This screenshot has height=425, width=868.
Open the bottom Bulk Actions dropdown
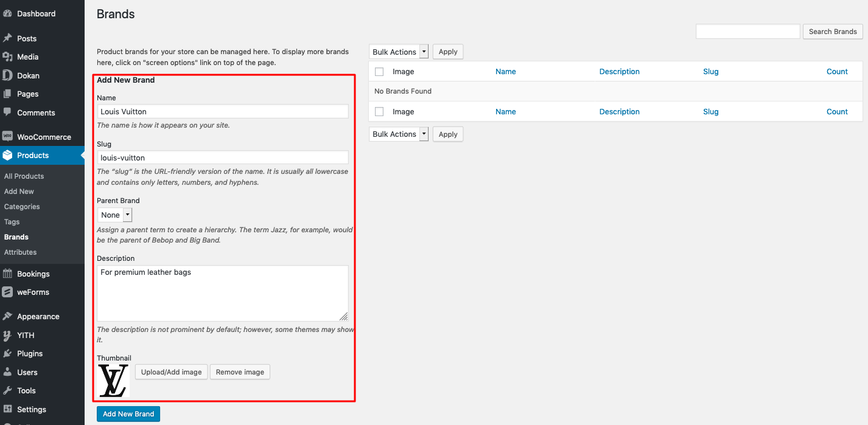click(x=399, y=134)
